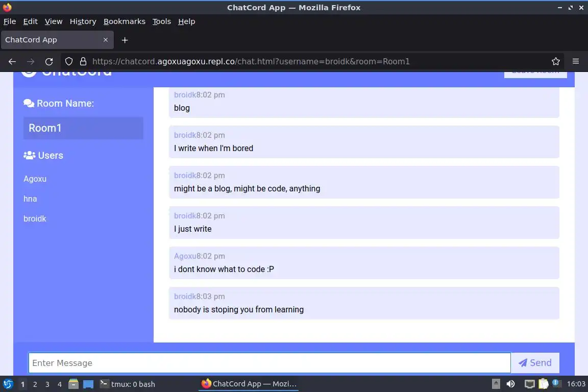Click user Agoxu in users list
The width and height of the screenshot is (588, 392).
click(35, 179)
